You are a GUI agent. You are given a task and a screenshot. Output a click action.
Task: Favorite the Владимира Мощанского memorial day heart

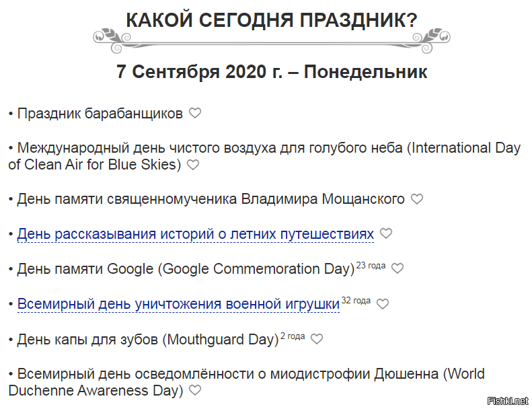click(417, 199)
